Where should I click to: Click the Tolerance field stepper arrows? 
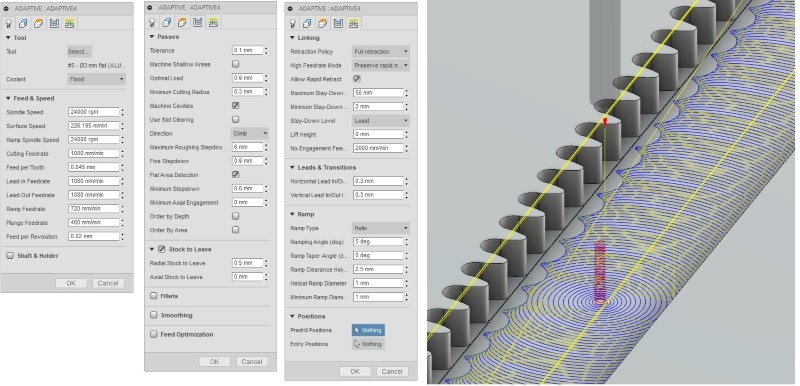click(x=266, y=50)
